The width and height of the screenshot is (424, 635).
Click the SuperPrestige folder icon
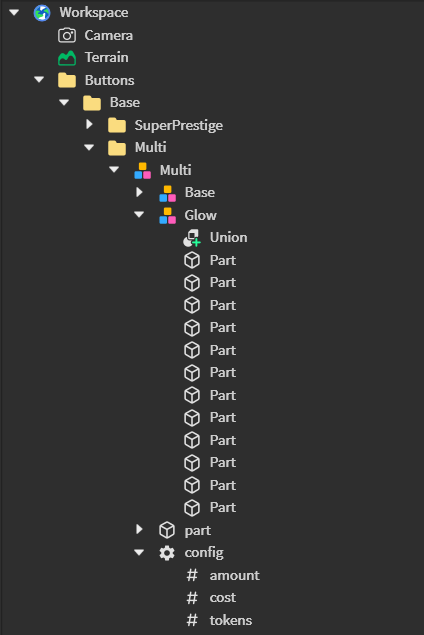[x=117, y=126]
